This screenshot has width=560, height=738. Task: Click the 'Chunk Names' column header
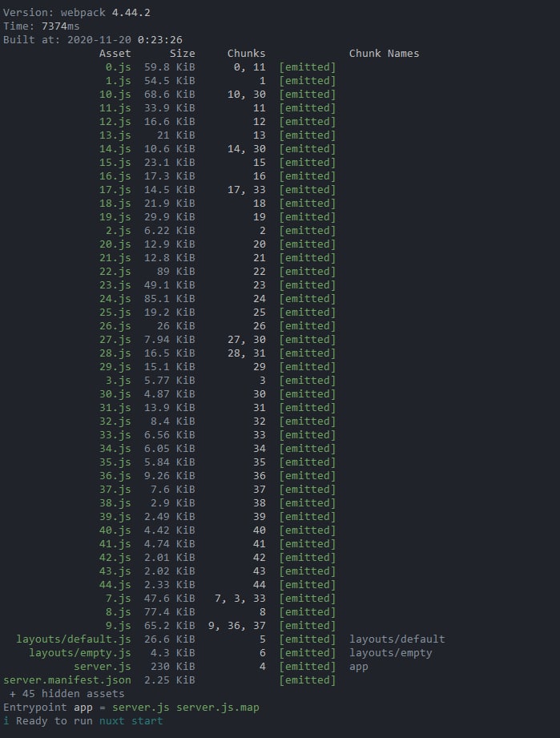point(384,53)
